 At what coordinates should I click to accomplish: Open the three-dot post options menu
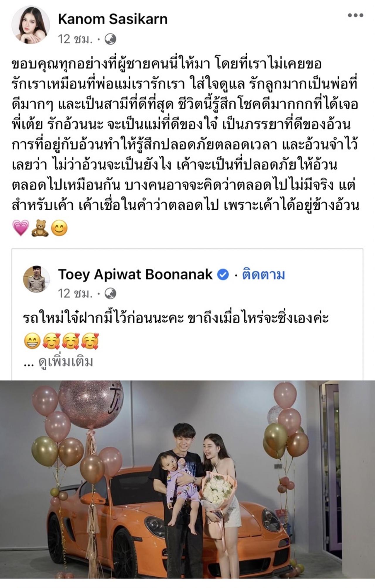point(355,15)
